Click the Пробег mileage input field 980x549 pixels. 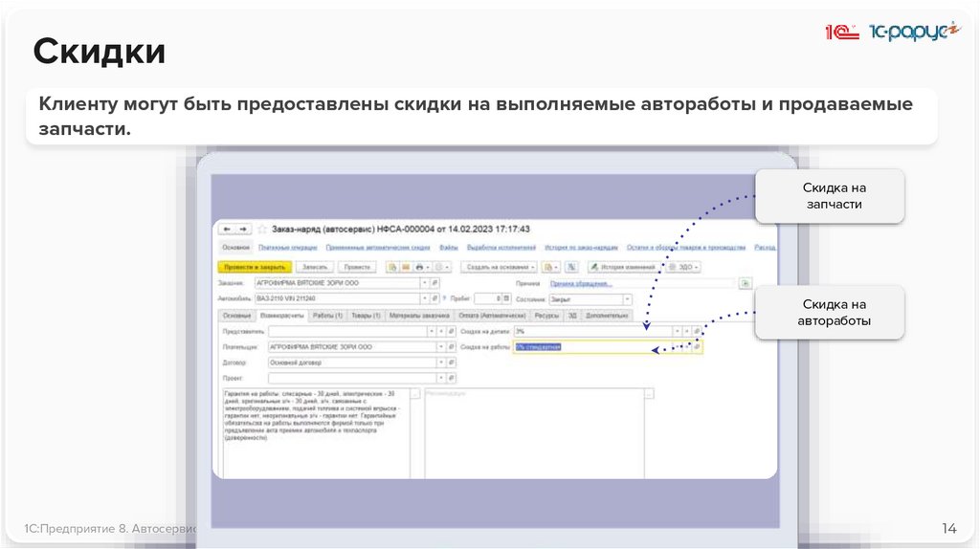(x=493, y=298)
